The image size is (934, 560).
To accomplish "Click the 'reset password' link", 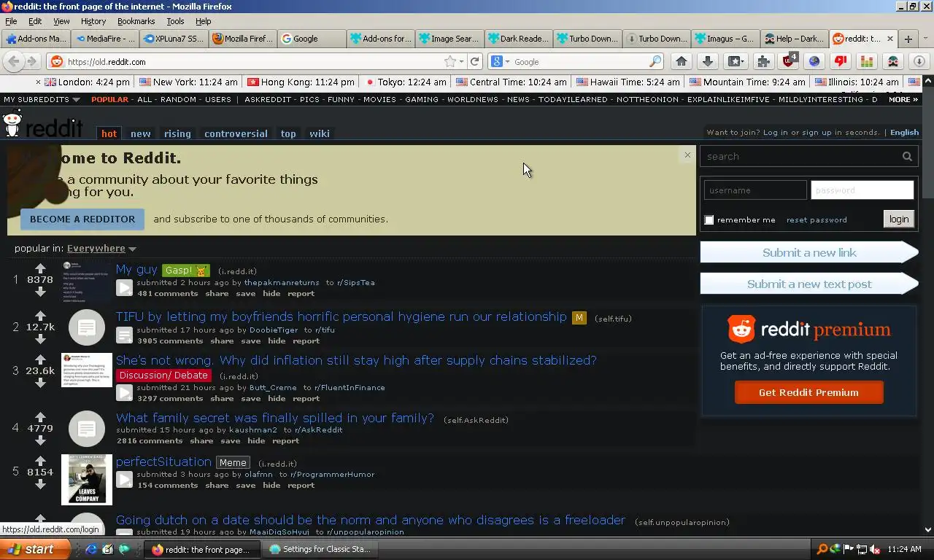I will (x=817, y=219).
